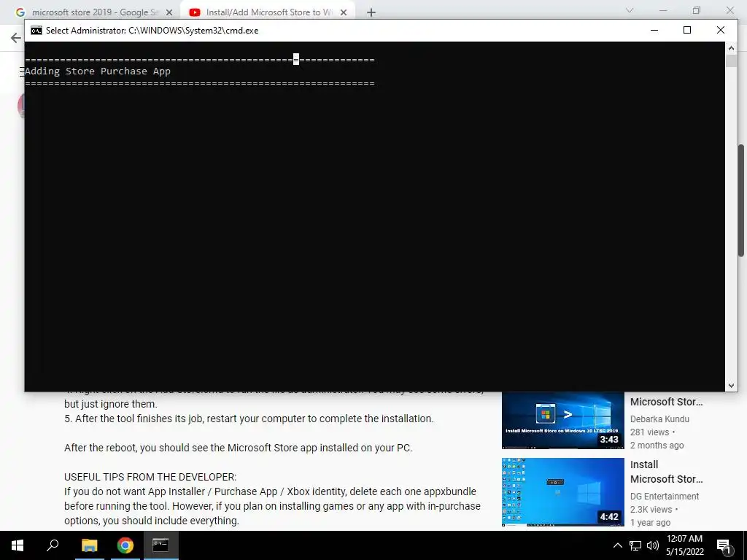
Task: Open Debarka Kundu channel
Action: point(659,419)
